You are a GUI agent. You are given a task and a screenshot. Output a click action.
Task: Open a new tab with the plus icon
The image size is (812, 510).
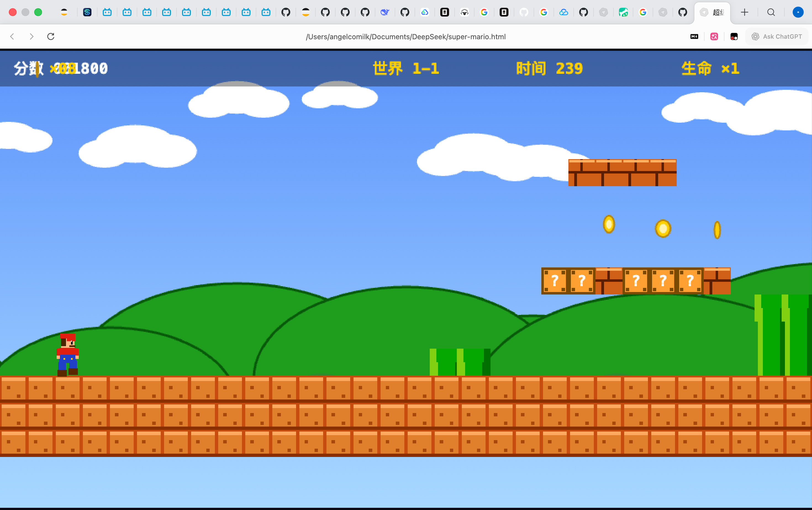[x=745, y=12]
